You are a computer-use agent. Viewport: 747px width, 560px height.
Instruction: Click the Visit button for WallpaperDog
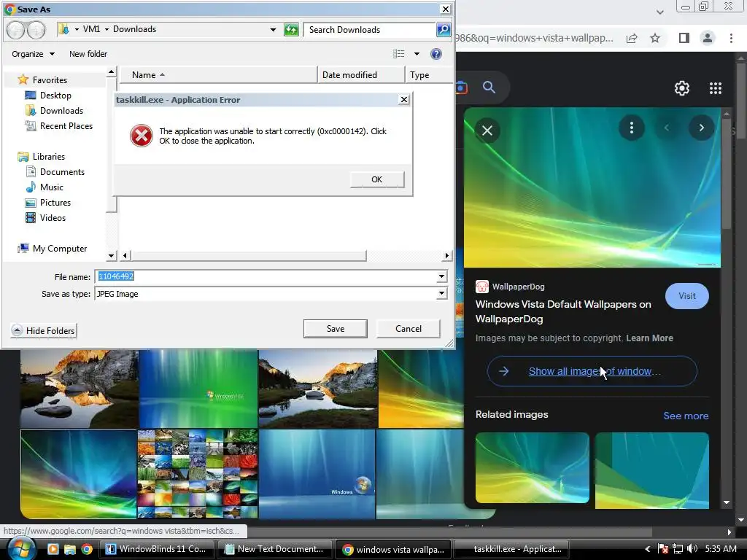click(x=687, y=296)
